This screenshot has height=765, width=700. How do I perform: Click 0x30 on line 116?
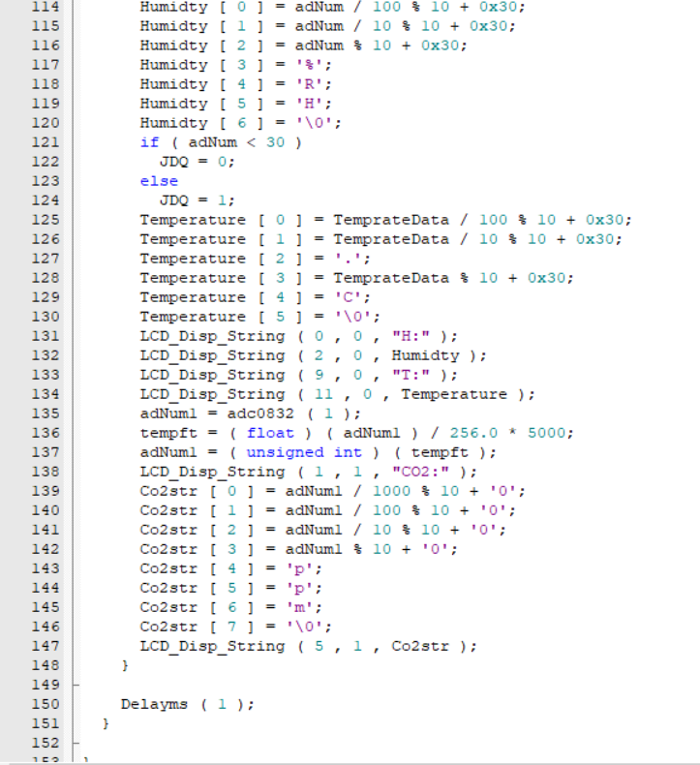(x=440, y=46)
